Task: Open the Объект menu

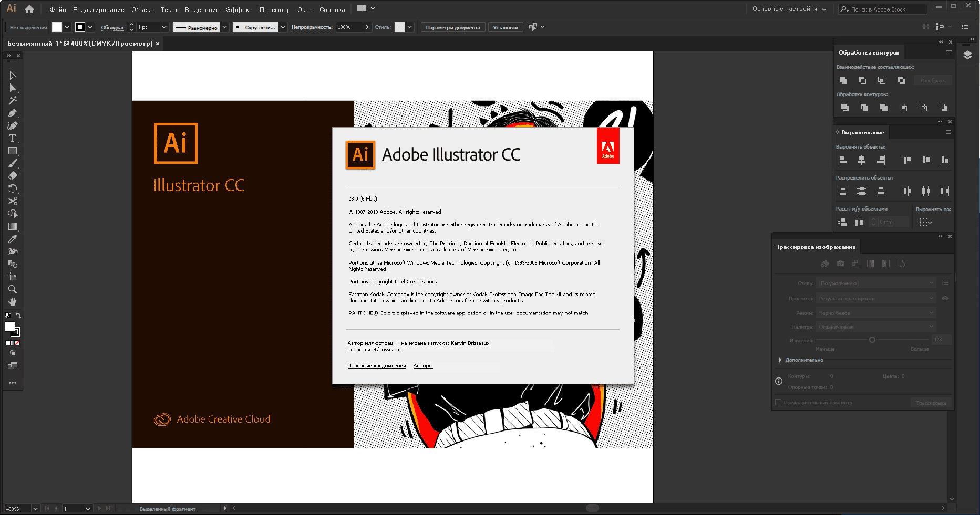Action: (x=142, y=10)
